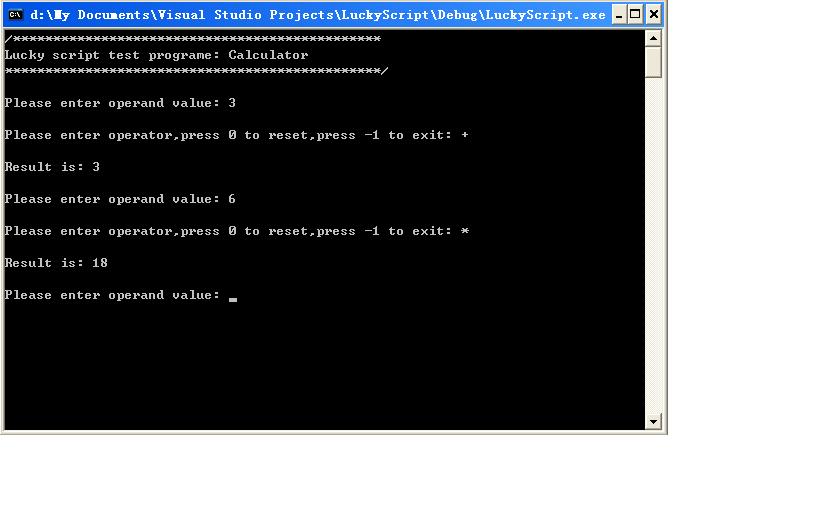This screenshot has width=840, height=525.
Task: Click the empty black console area below the prompt
Action: click(324, 364)
